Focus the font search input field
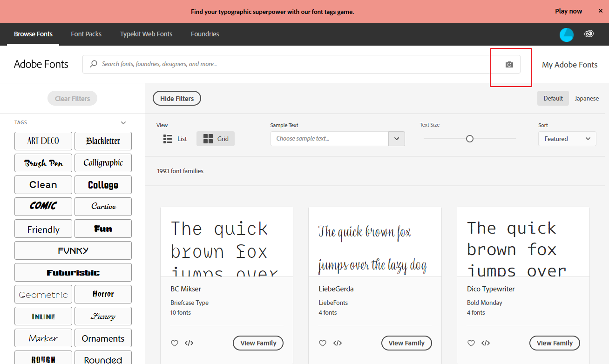This screenshot has height=364, width=609. pos(301,64)
